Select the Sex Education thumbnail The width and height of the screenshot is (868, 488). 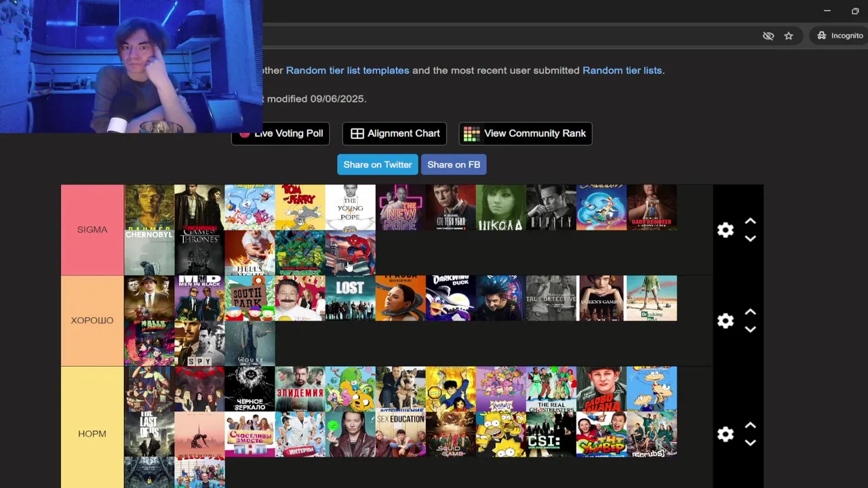401,434
